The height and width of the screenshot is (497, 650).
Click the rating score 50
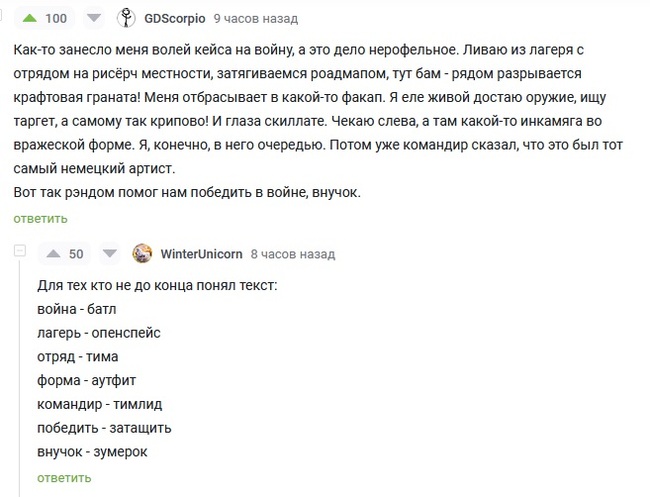(76, 253)
